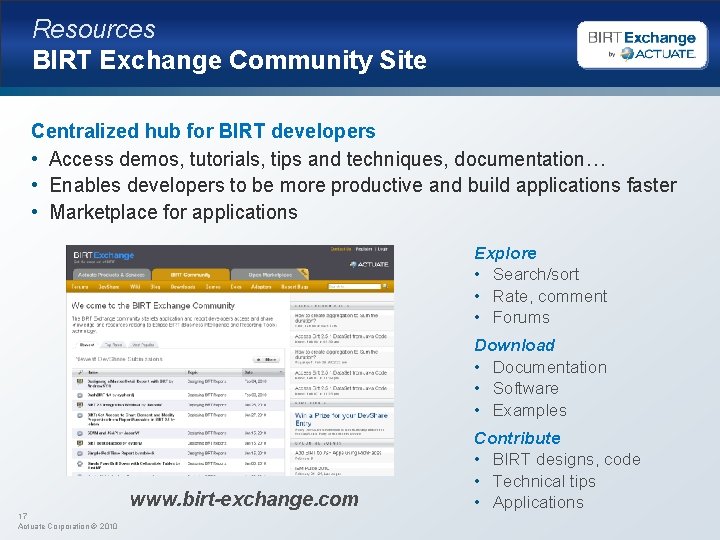Screen dimensions: 720x540
Task: Click the 'Search/sort' bullet
Action: (x=536, y=274)
